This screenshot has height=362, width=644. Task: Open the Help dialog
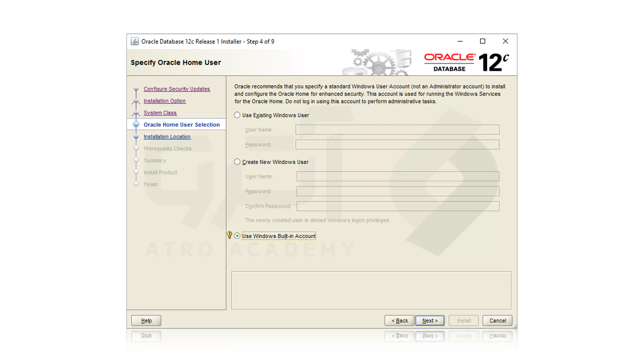pos(146,320)
